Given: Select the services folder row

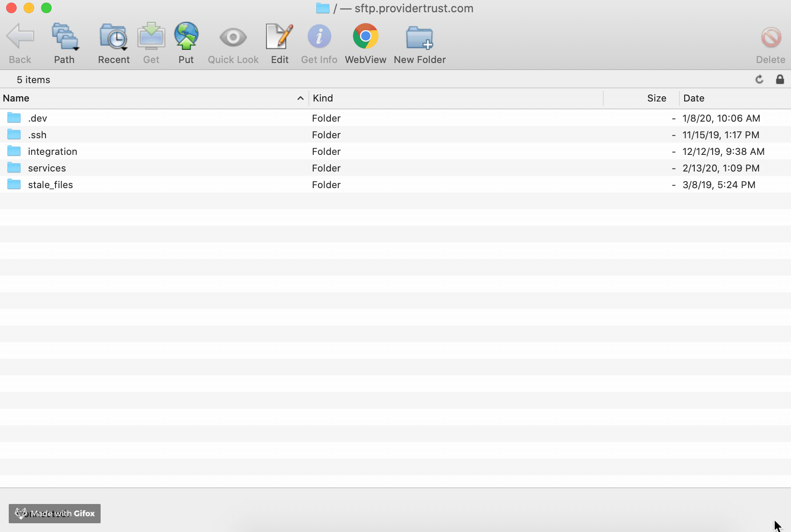Looking at the screenshot, I should (395, 168).
